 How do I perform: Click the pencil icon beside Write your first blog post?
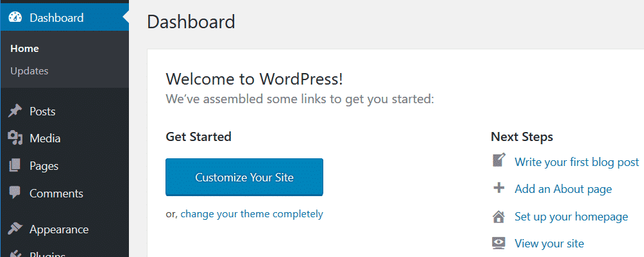(x=498, y=160)
